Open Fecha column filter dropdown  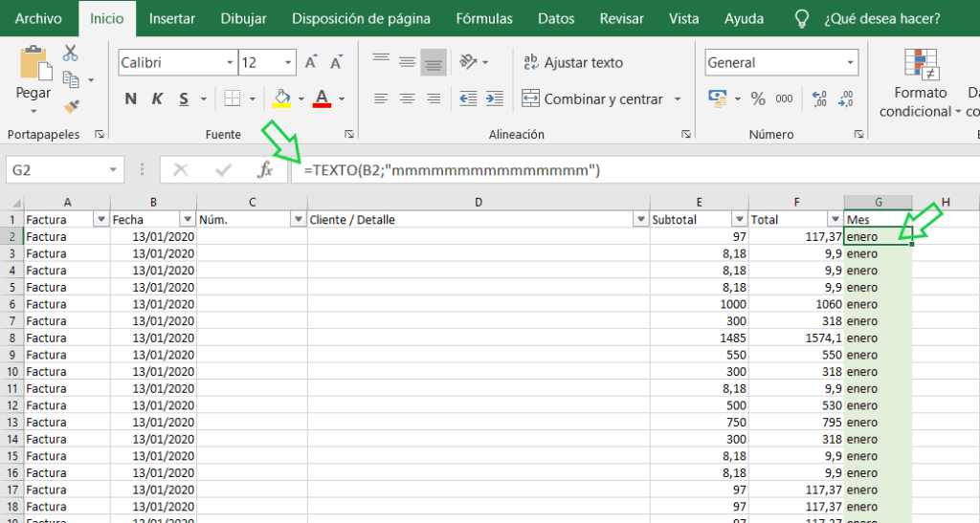(187, 220)
